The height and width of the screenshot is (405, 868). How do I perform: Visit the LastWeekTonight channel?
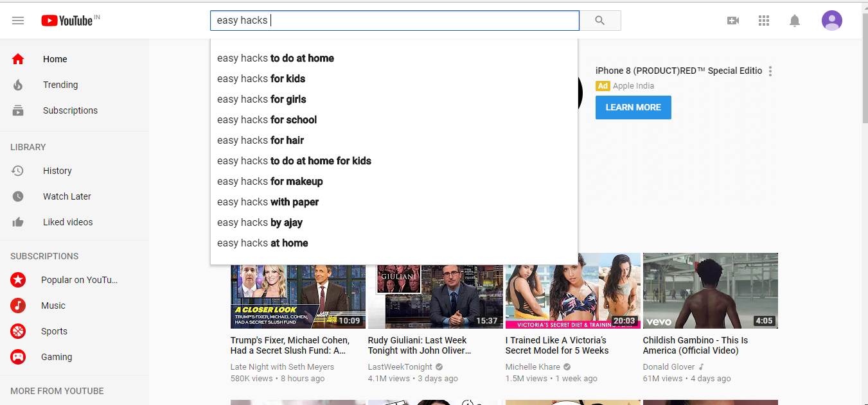pos(400,367)
